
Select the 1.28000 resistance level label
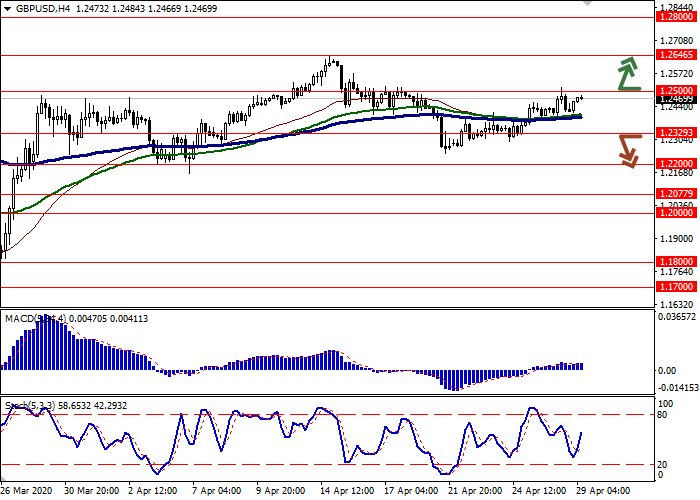click(x=677, y=18)
